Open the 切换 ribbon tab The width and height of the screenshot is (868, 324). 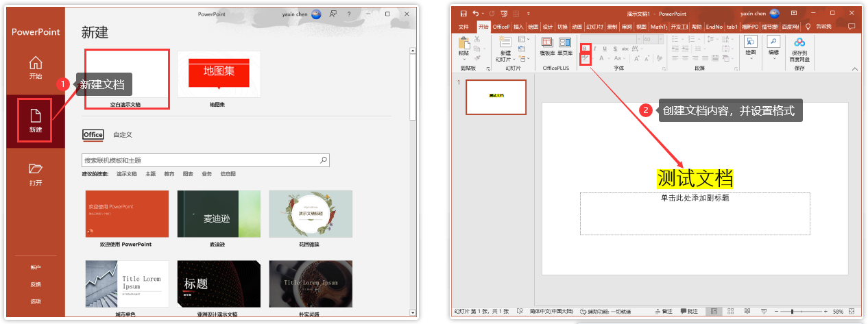click(x=562, y=27)
